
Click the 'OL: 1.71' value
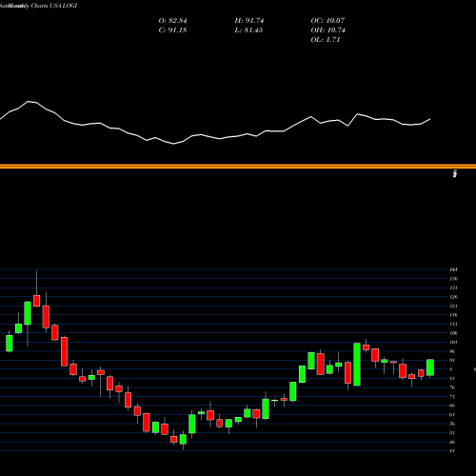[326, 40]
